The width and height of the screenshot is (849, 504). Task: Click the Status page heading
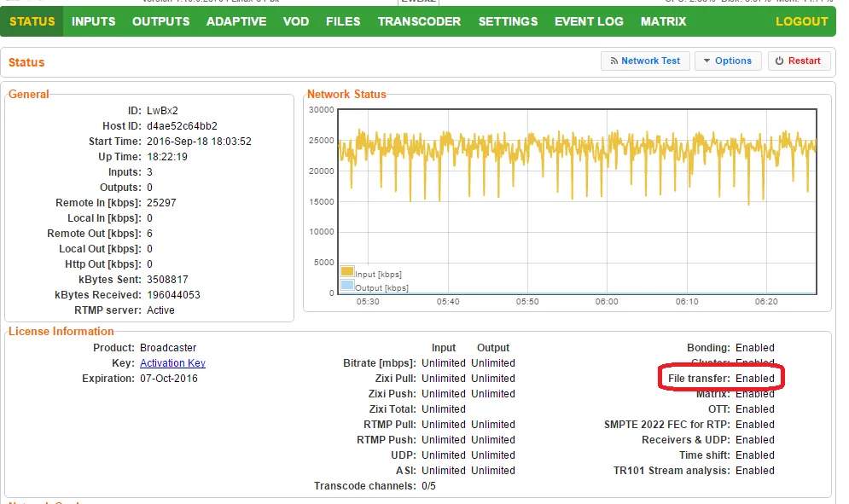[x=26, y=62]
